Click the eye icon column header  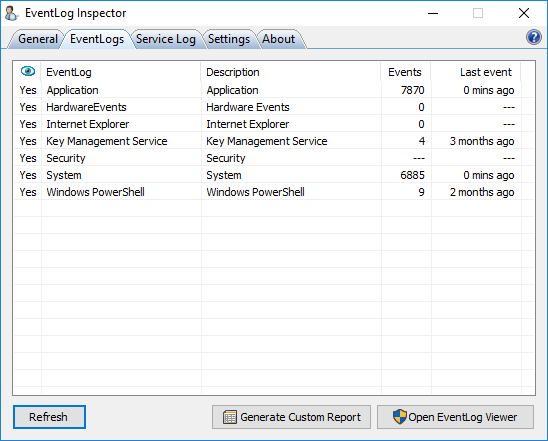click(28, 71)
